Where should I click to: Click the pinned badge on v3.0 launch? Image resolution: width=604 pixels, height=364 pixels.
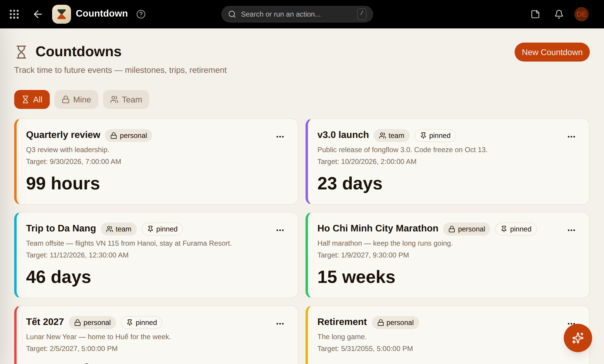[x=435, y=136]
